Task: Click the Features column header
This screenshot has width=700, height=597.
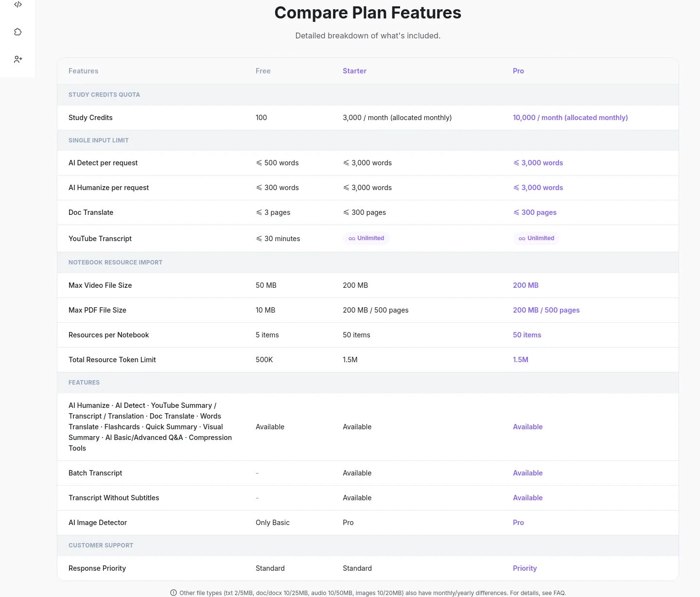Action: pyautogui.click(x=83, y=71)
